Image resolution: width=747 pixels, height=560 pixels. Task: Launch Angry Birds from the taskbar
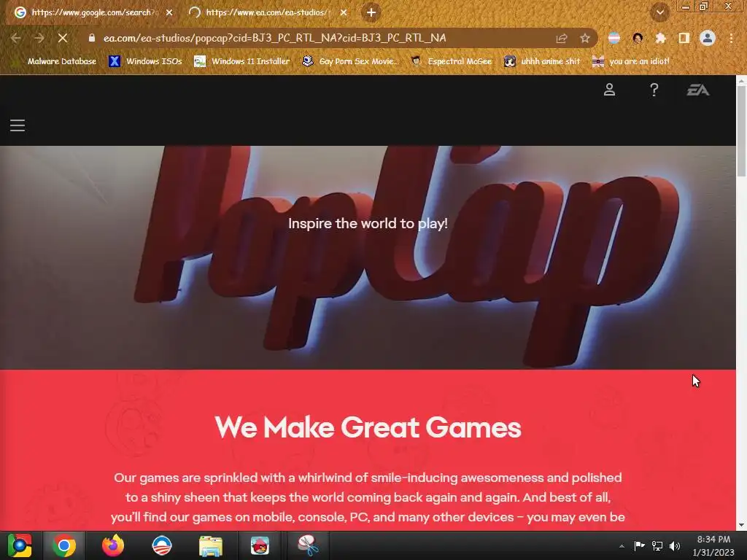(x=260, y=545)
